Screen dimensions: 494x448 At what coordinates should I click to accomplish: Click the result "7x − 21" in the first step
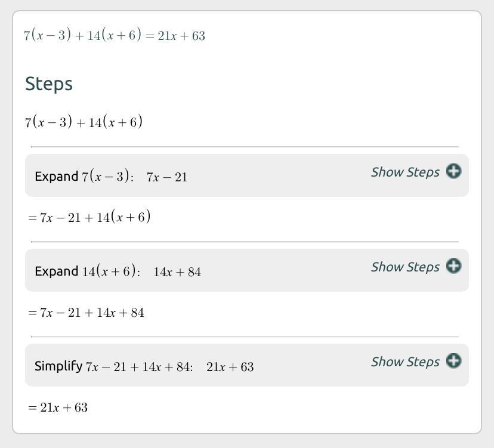(167, 177)
